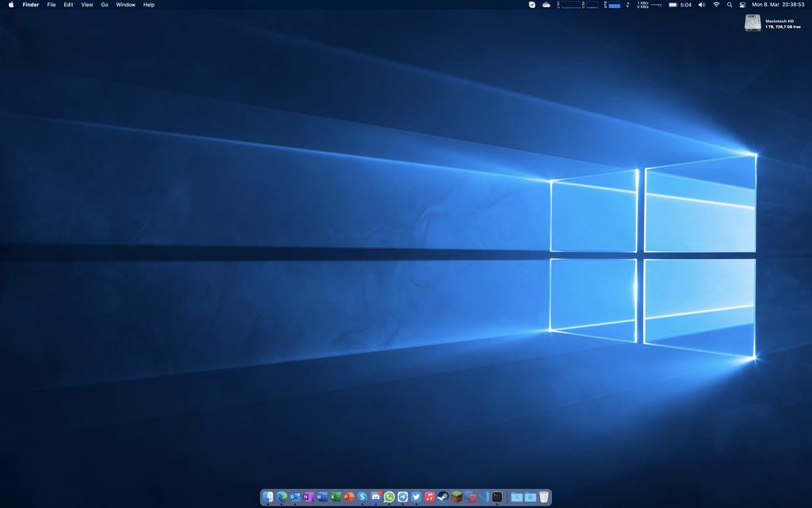Image resolution: width=812 pixels, height=508 pixels.
Task: Open the Go menu
Action: click(105, 5)
